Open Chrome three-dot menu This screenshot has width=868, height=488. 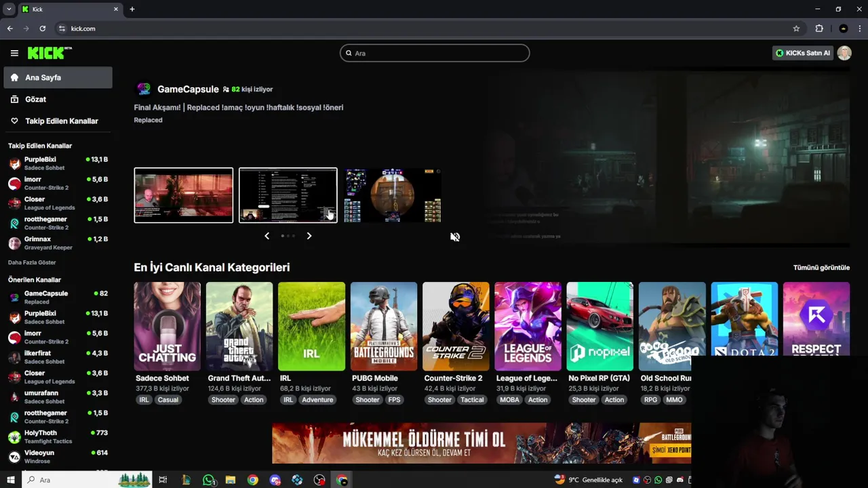click(x=860, y=28)
